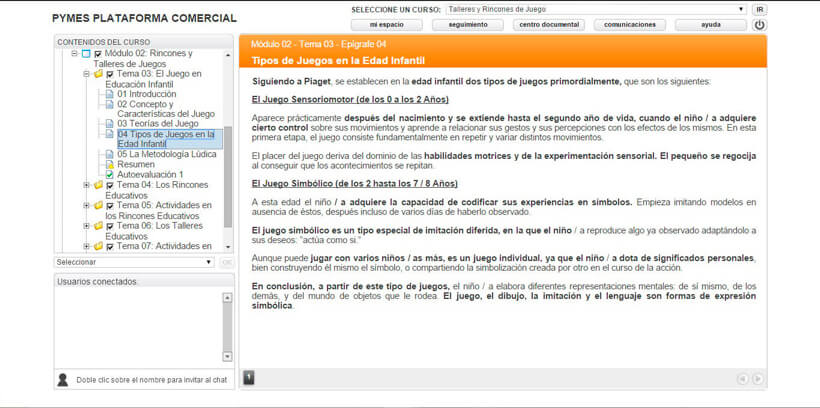Click course contents scrollbar up arrow
The width and height of the screenshot is (820, 408).
click(x=228, y=54)
